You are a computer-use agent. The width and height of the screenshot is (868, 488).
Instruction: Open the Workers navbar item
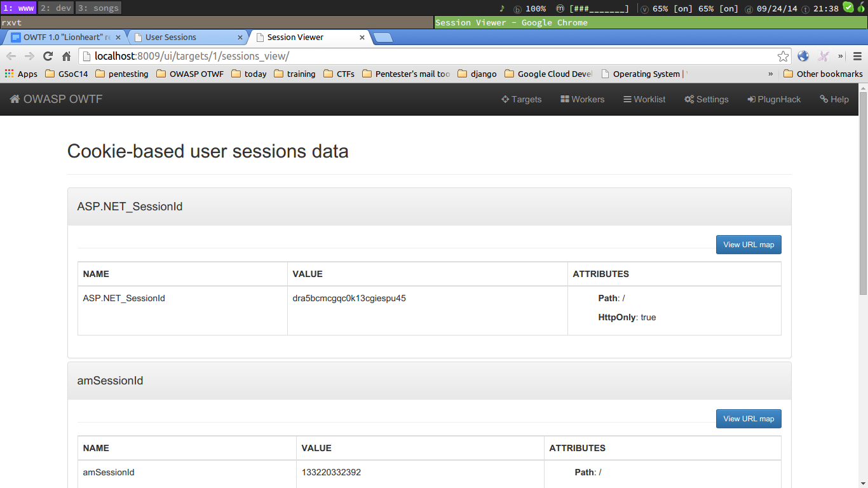(583, 99)
